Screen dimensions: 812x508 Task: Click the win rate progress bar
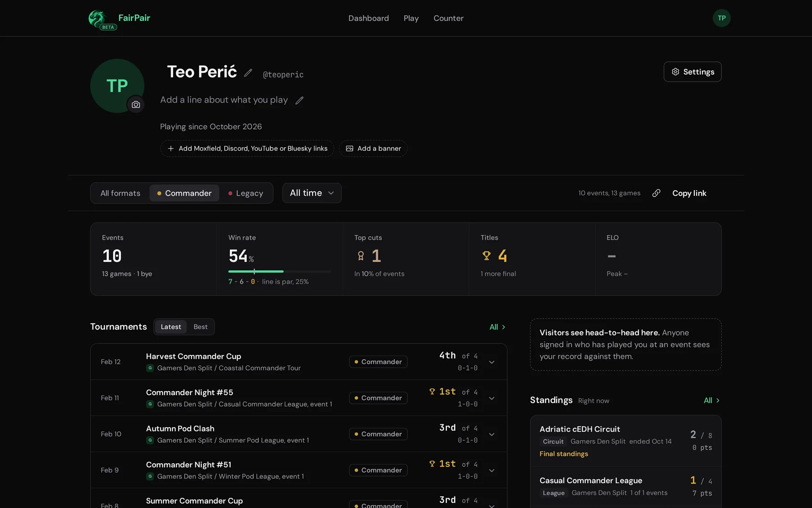280,271
